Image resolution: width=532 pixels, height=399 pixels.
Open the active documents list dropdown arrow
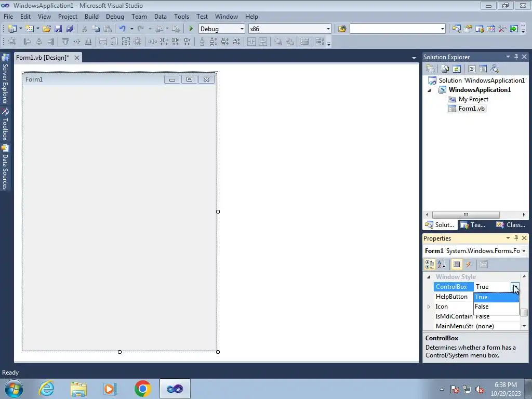click(x=414, y=58)
